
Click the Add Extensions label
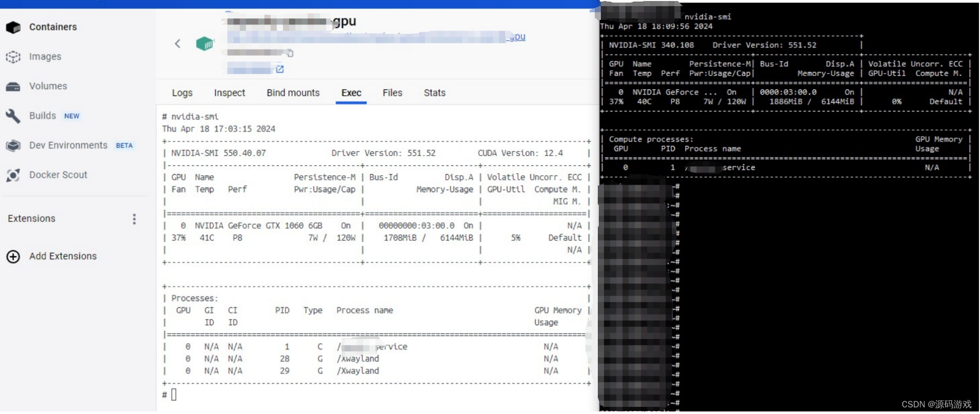click(63, 256)
